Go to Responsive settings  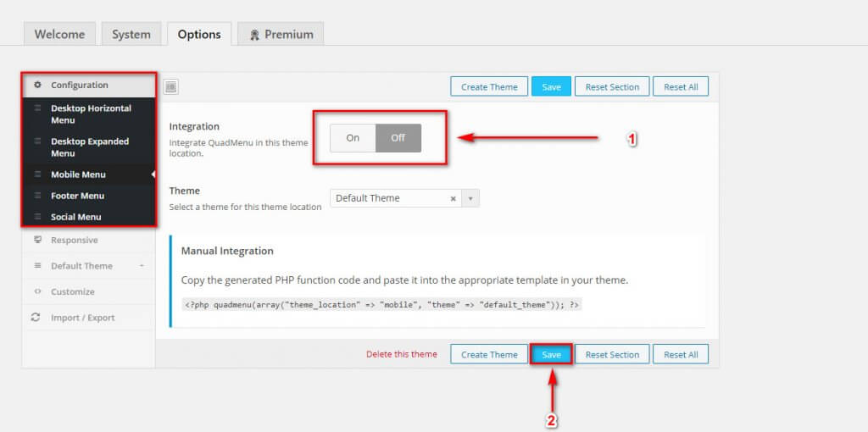(88, 240)
